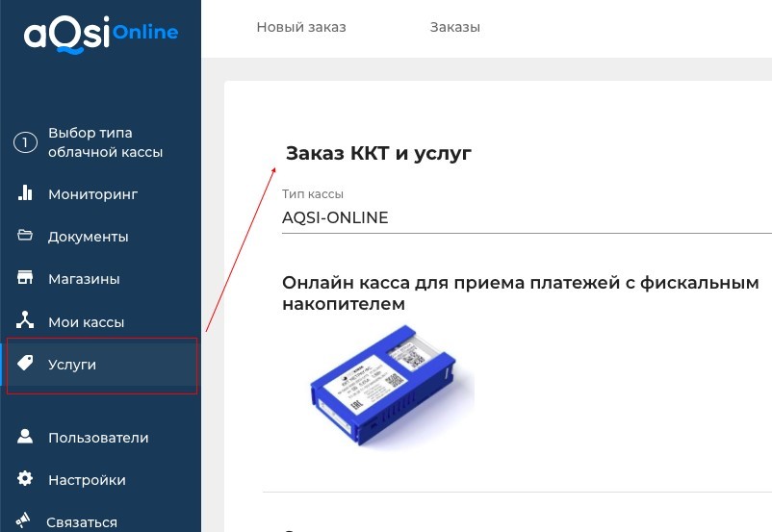Click the Мои кассы network icon
Viewport: 772px width, 532px height.
pos(25,320)
